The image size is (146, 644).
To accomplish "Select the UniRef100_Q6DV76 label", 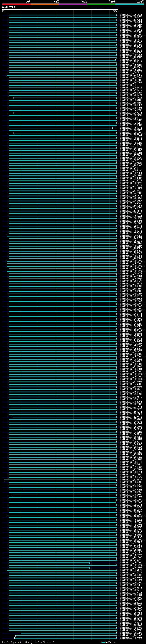I will 131,50.
